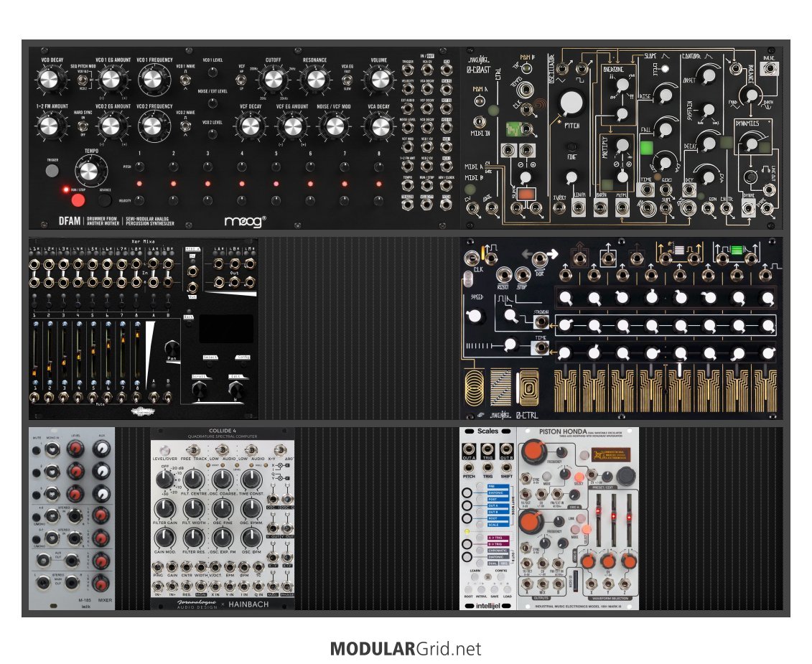Click the Edit encoder on Xer Mixa

(236, 390)
